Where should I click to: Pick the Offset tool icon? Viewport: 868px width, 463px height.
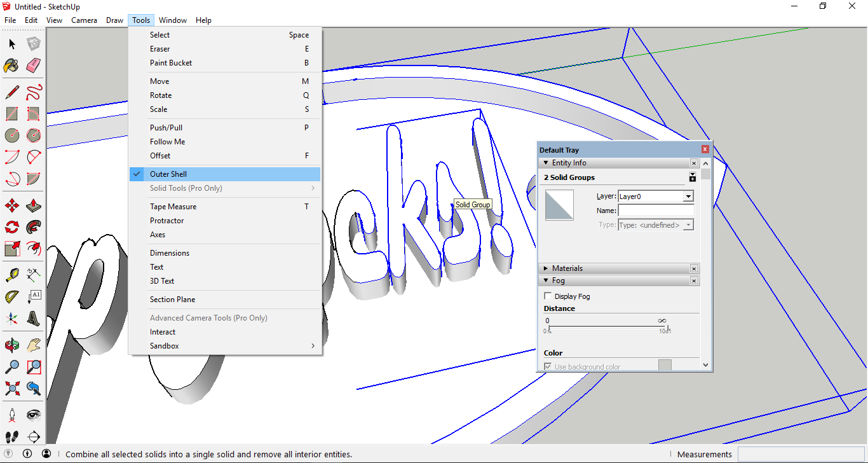(34, 249)
